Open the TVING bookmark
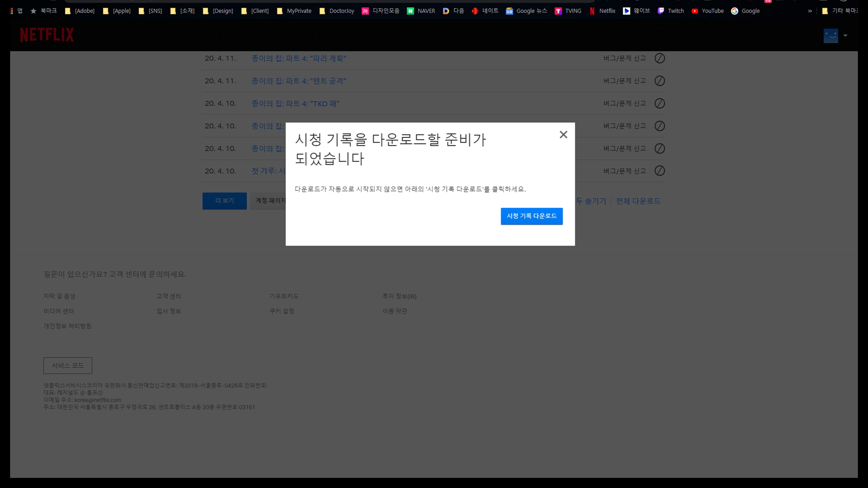The width and height of the screenshot is (868, 488). (569, 11)
